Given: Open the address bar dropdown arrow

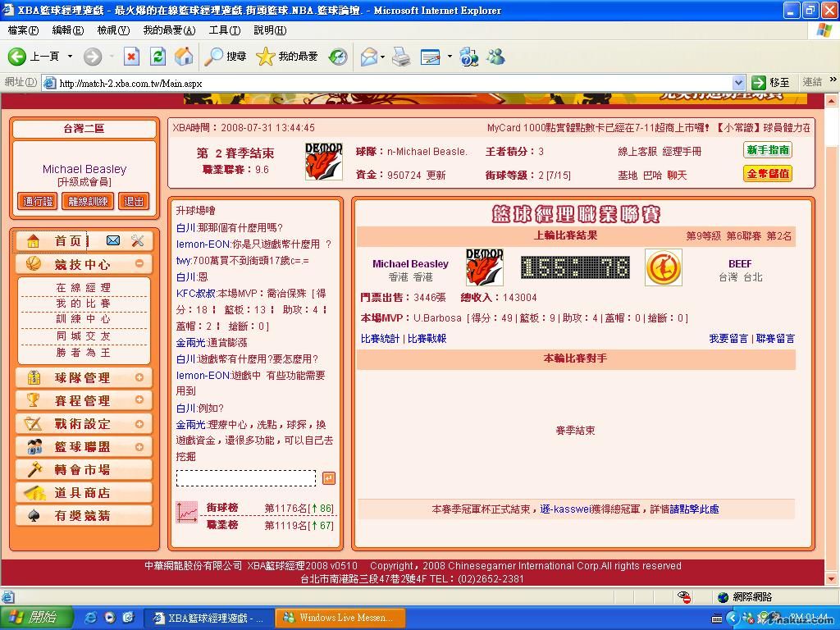Looking at the screenshot, I should [738, 83].
